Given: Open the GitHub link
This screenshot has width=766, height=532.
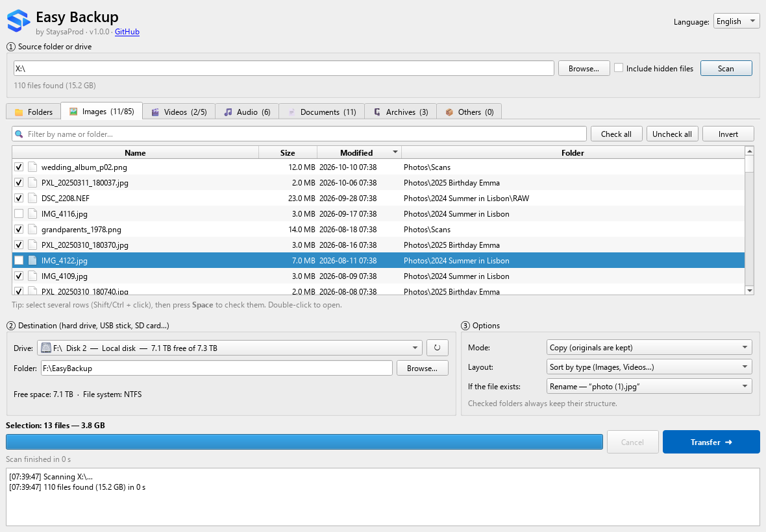Looking at the screenshot, I should tap(127, 32).
